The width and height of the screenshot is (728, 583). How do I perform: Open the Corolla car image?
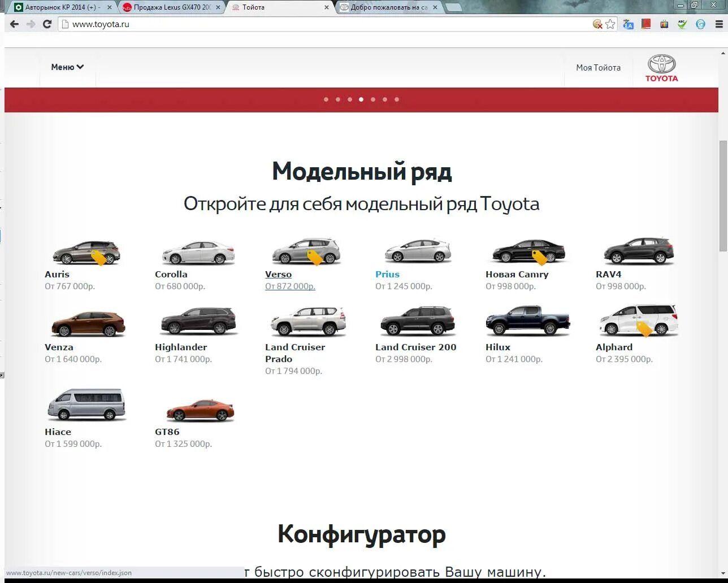[x=198, y=252]
